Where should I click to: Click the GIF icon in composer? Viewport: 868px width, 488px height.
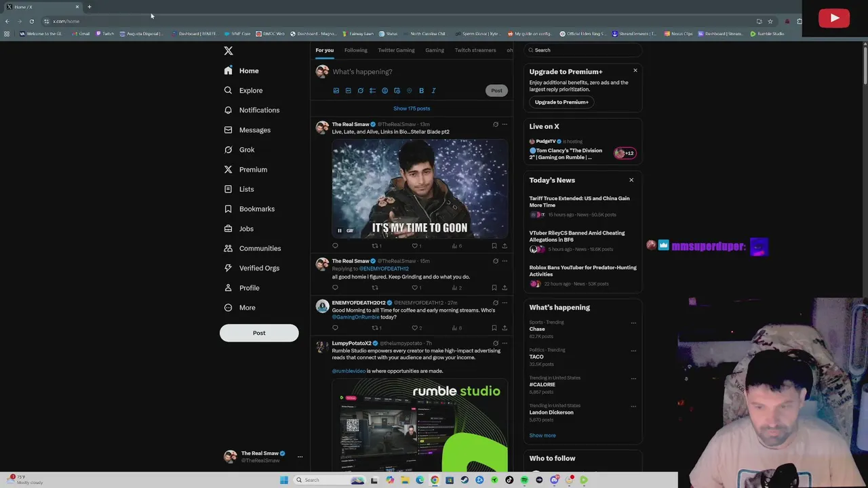tap(349, 91)
